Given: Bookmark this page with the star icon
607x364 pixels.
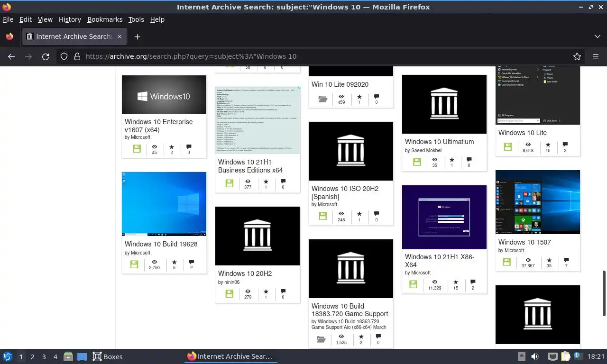Looking at the screenshot, I should pos(577,56).
